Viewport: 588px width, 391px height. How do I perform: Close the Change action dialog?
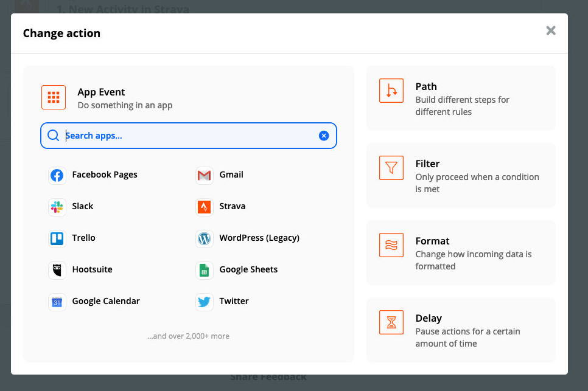(551, 30)
